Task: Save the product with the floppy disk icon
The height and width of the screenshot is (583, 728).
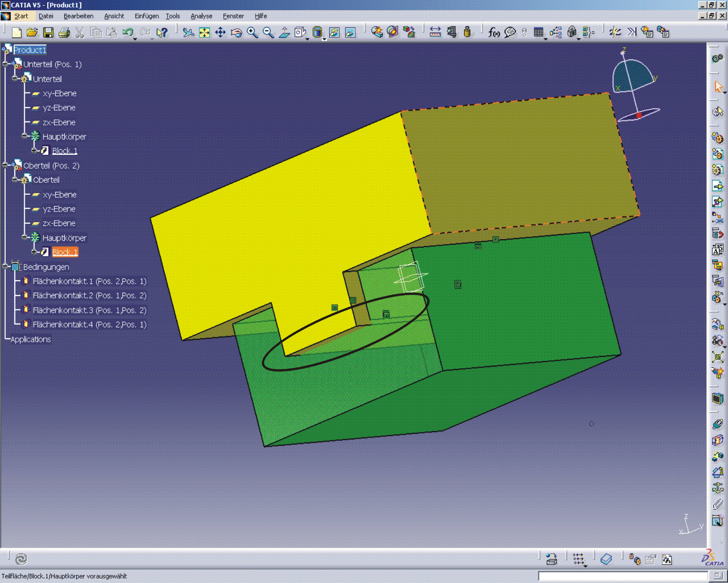Action: point(48,32)
